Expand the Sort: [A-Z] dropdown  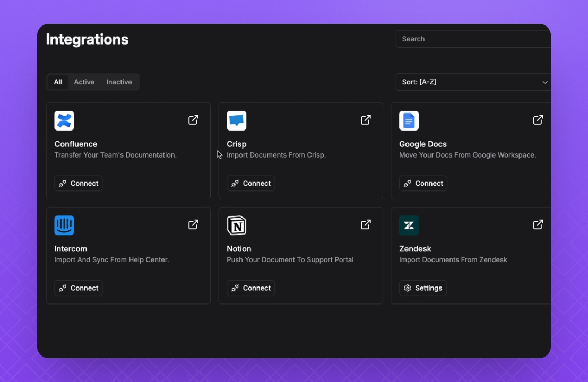[473, 82]
